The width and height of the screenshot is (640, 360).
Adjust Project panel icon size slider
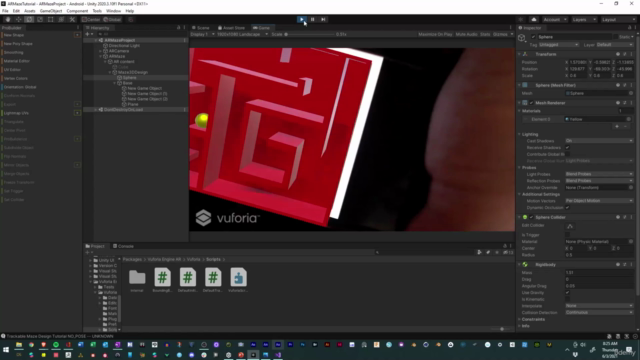[x=501, y=329]
